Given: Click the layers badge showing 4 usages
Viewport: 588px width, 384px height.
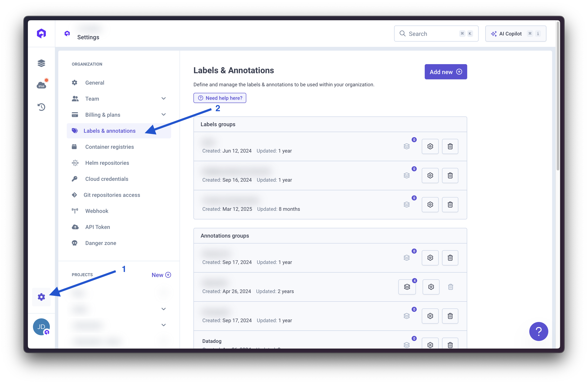Looking at the screenshot, I should 407,287.
